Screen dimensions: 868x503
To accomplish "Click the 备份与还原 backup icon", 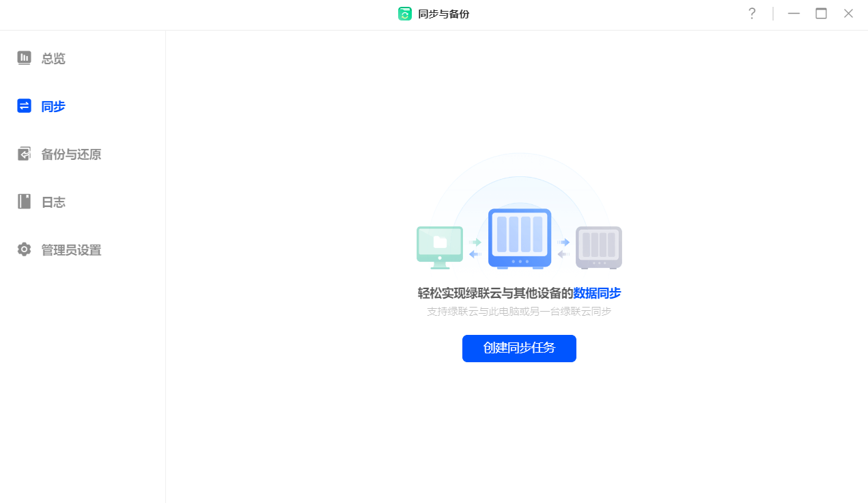I will 25,154.
